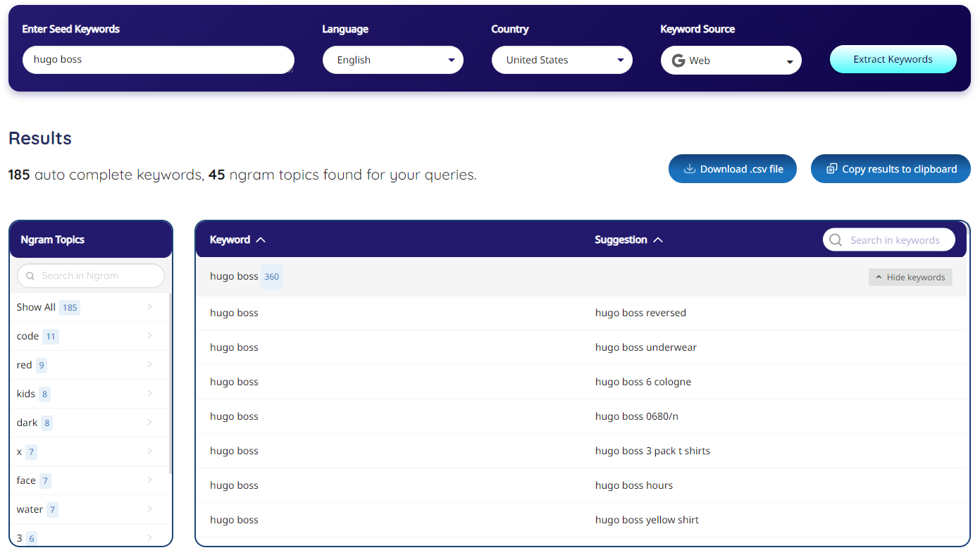The width and height of the screenshot is (980, 555).
Task: Expand the red ngram topic chevron
Action: click(150, 364)
